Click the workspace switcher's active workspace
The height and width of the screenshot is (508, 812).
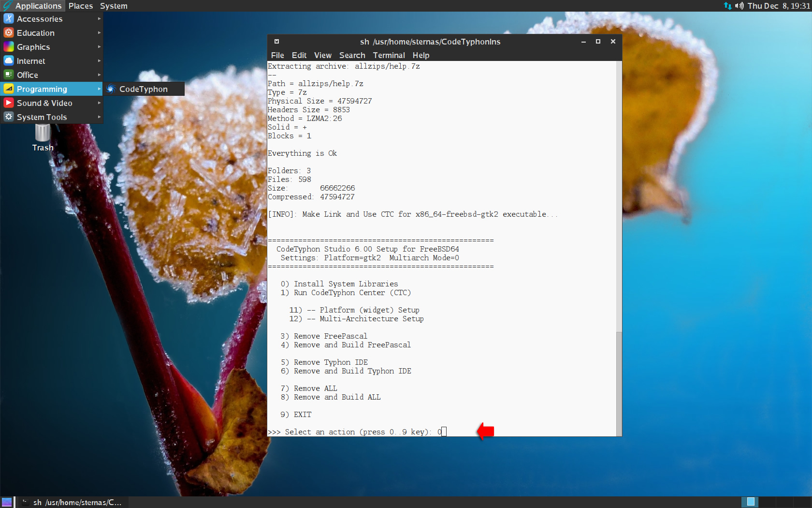750,502
